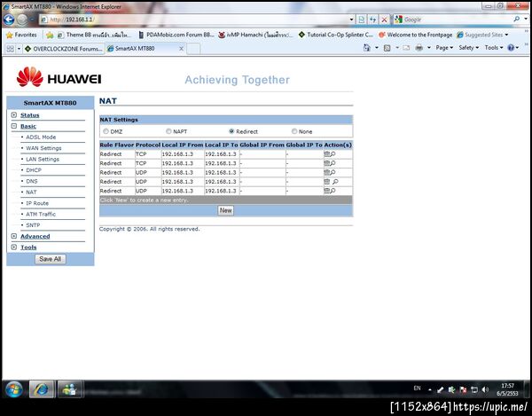
Task: Open the address bar URL dropdown arrow
Action: (352, 20)
